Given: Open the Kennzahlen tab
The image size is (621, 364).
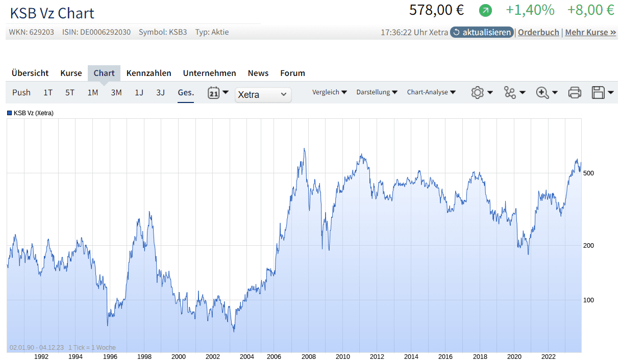Looking at the screenshot, I should pyautogui.click(x=149, y=73).
